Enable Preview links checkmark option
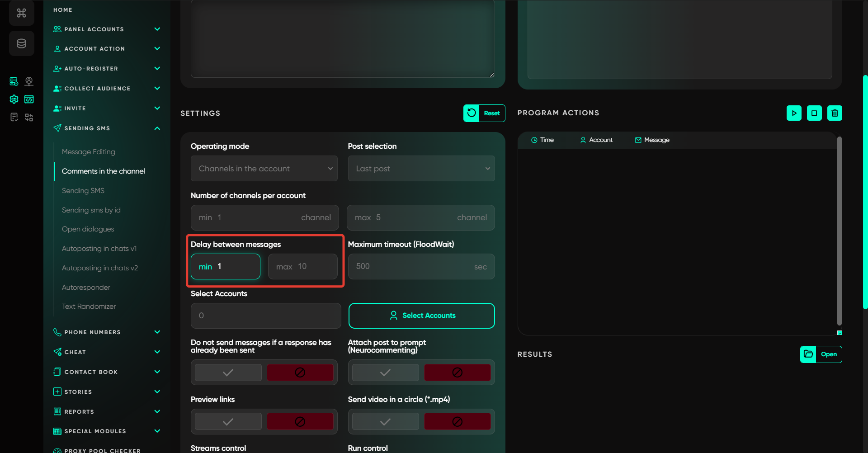The image size is (868, 453). pyautogui.click(x=228, y=421)
